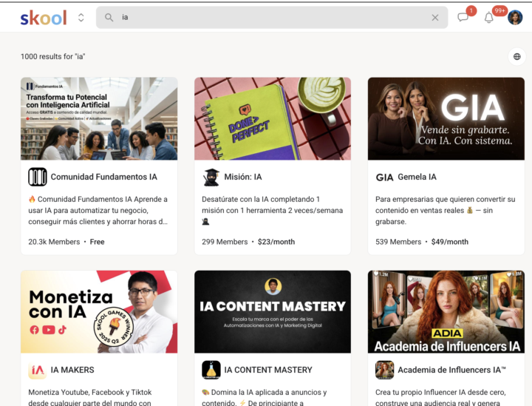The width and height of the screenshot is (532, 406).
Task: Click "299 Members" text
Action: pyautogui.click(x=225, y=242)
